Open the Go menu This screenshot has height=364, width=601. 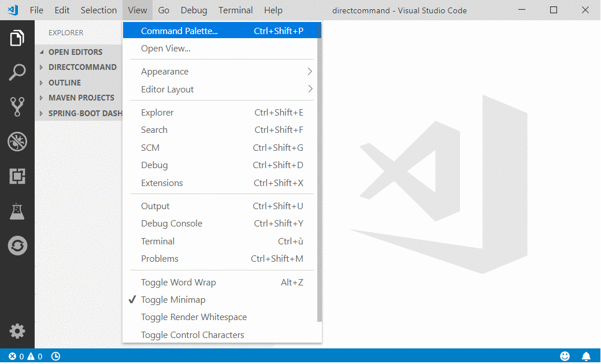[164, 10]
